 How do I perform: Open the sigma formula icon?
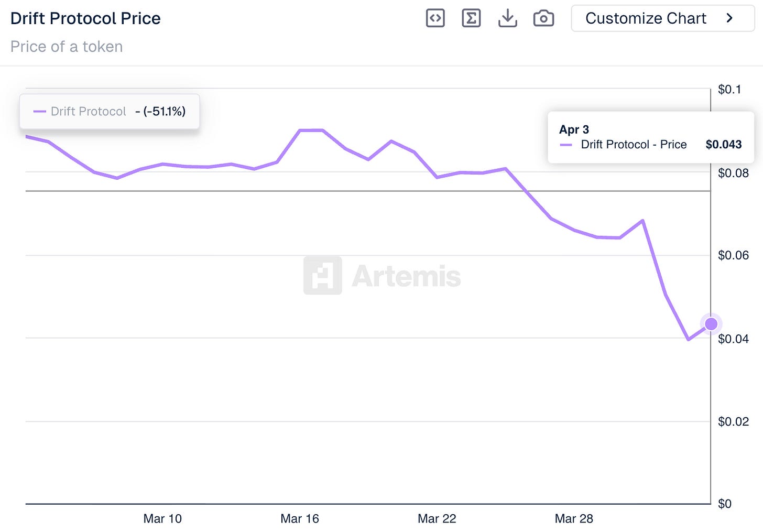(471, 18)
